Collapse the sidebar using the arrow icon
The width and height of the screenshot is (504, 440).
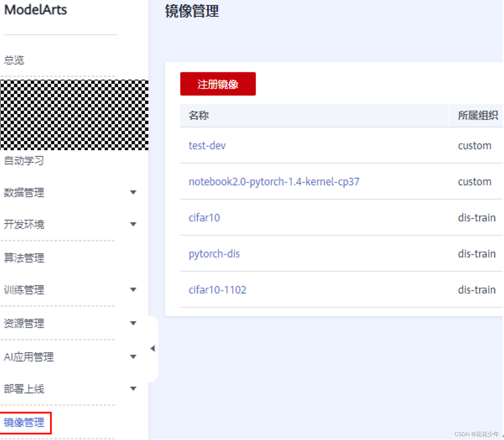pyautogui.click(x=153, y=348)
